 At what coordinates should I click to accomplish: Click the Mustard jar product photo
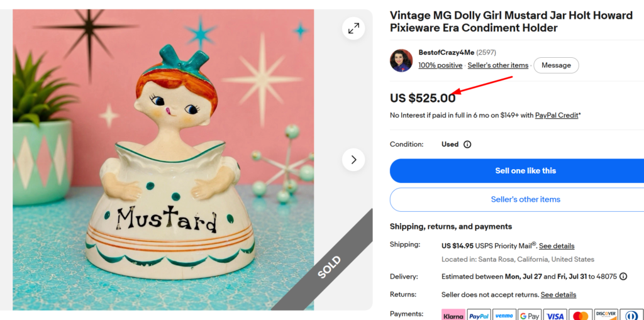click(x=164, y=160)
